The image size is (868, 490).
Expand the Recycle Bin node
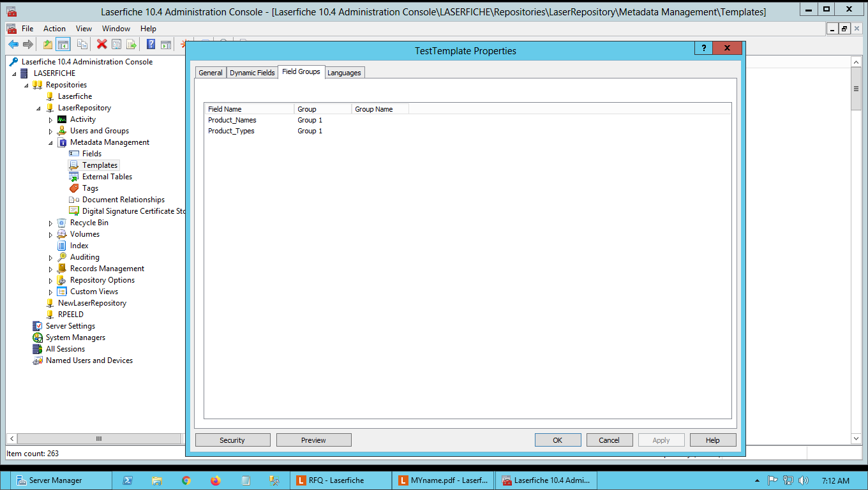[x=50, y=223]
